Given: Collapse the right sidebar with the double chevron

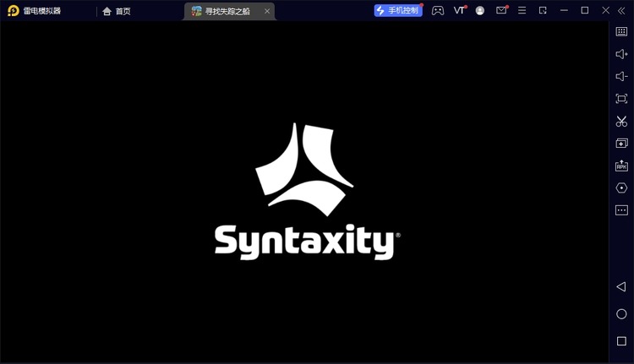Looking at the screenshot, I should tap(621, 10).
